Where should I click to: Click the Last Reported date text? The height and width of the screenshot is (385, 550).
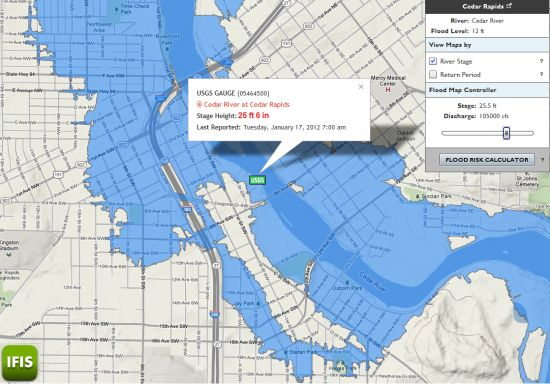coord(271,127)
